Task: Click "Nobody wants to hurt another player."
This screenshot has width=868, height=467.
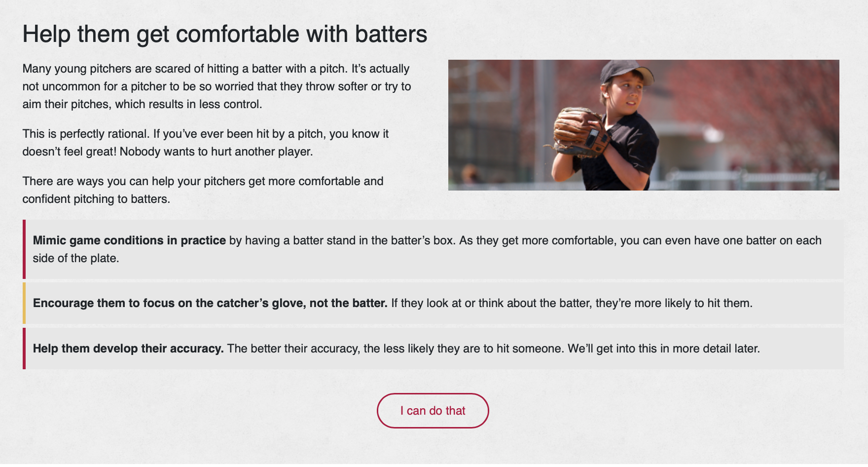Action: click(x=217, y=152)
